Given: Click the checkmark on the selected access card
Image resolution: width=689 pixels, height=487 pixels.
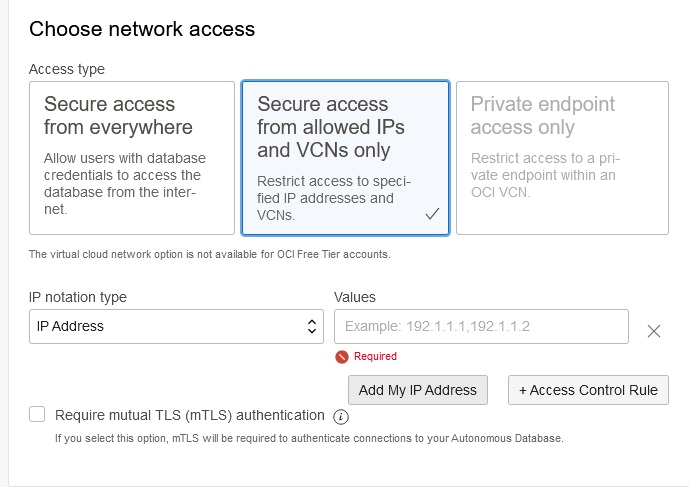Looking at the screenshot, I should 432,214.
